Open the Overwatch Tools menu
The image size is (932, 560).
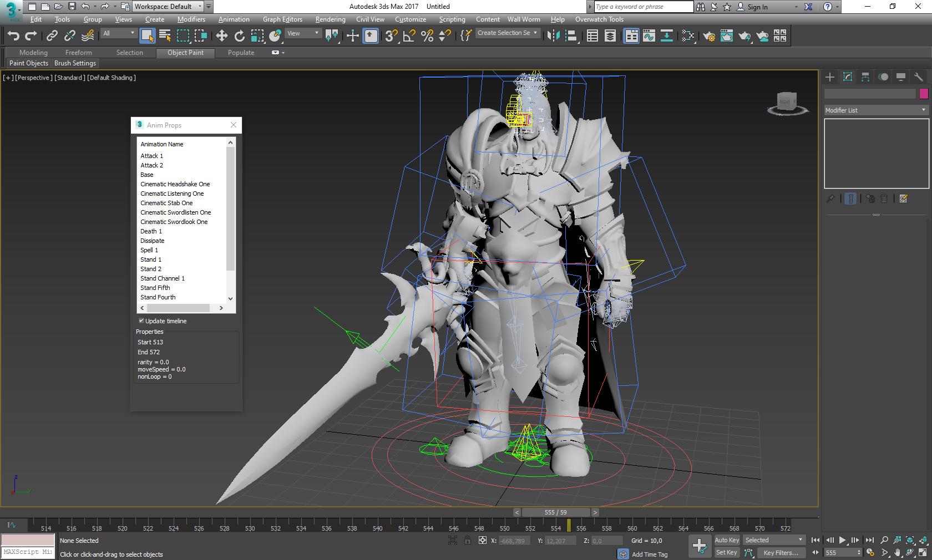pos(599,19)
